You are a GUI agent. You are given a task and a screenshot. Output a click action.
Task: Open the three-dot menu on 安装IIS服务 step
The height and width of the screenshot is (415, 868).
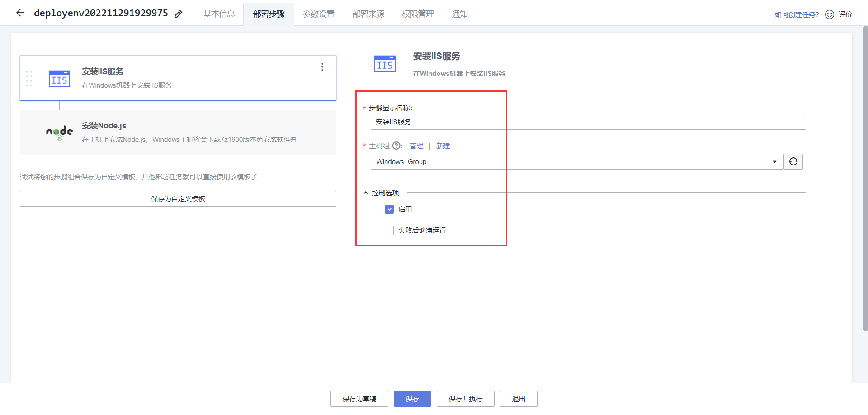point(322,66)
